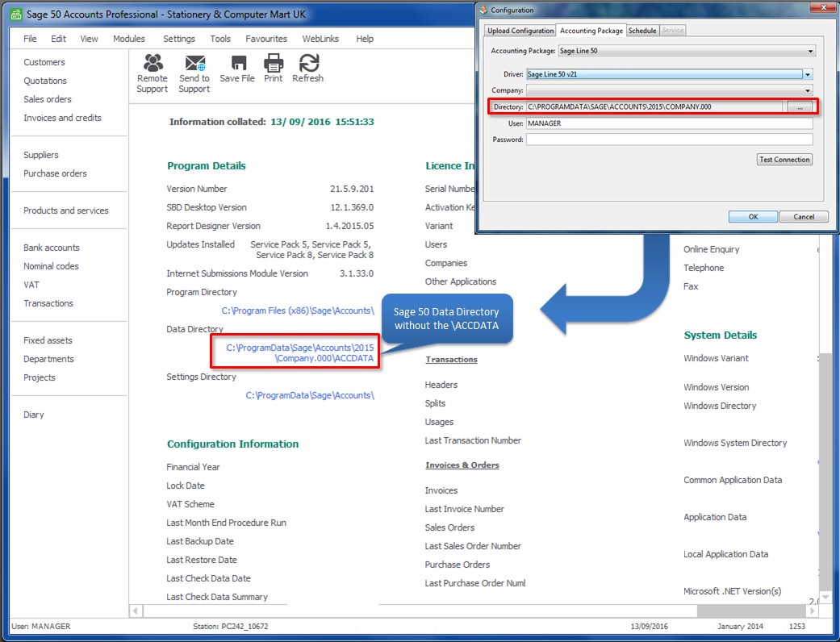840x642 pixels.
Task: Open the Directory browse ellipsis button
Action: coord(800,106)
